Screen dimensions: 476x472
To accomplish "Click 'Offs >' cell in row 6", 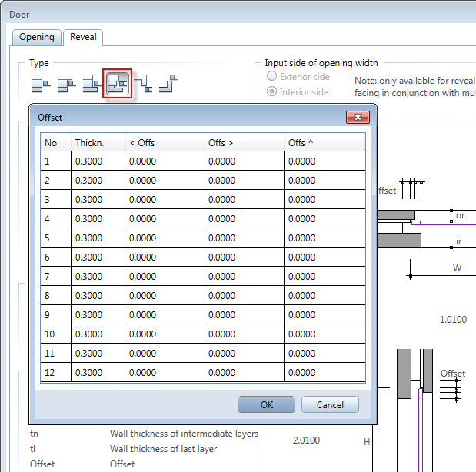I will point(244,258).
